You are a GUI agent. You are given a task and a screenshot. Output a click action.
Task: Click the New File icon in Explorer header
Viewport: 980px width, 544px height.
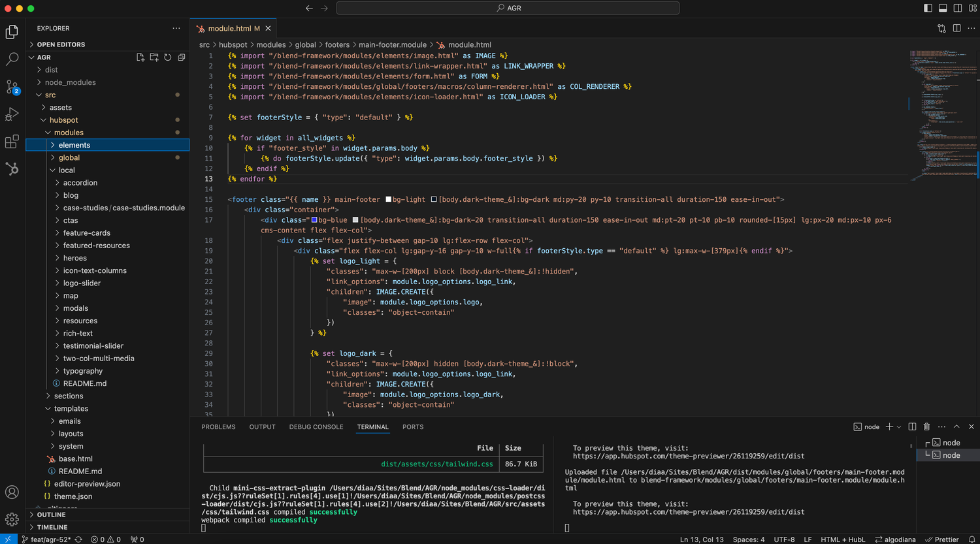tap(140, 57)
